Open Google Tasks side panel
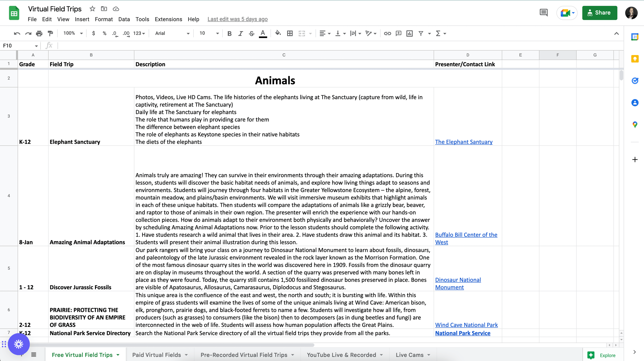This screenshot has width=644, height=361. coord(635,81)
